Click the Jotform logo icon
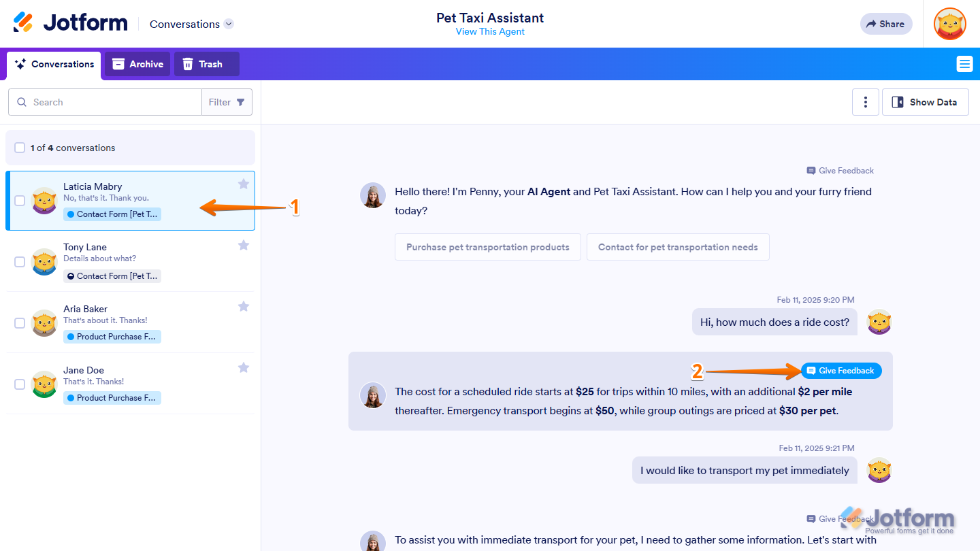This screenshot has width=980, height=551. 23,23
